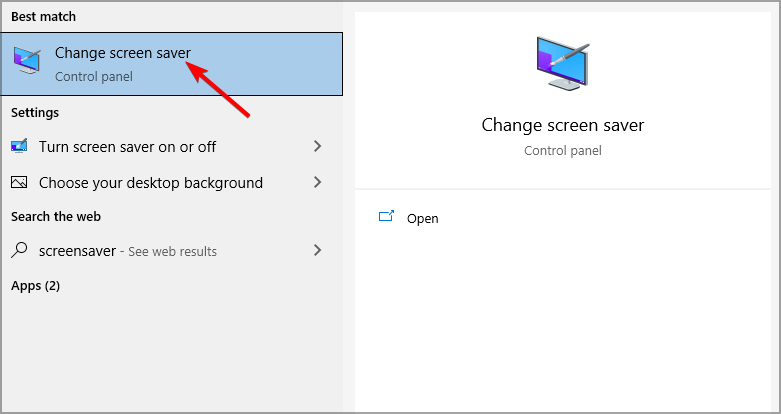Expand the chevron next to web results

pos(317,250)
